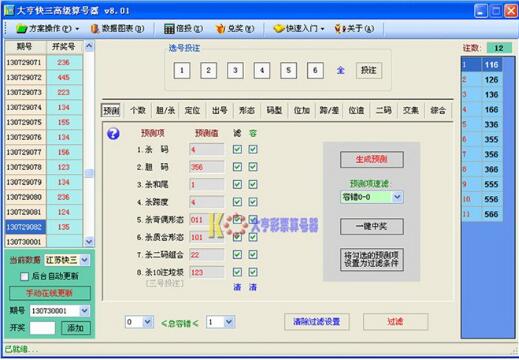Click the 清除过滤设置 button

click(317, 322)
